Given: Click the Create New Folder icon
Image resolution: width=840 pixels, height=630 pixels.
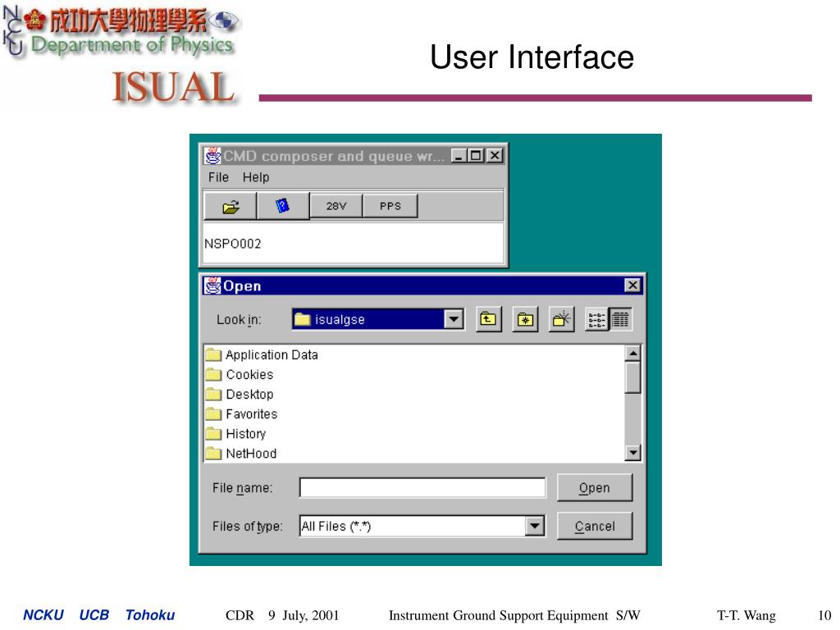Looking at the screenshot, I should coord(561,320).
